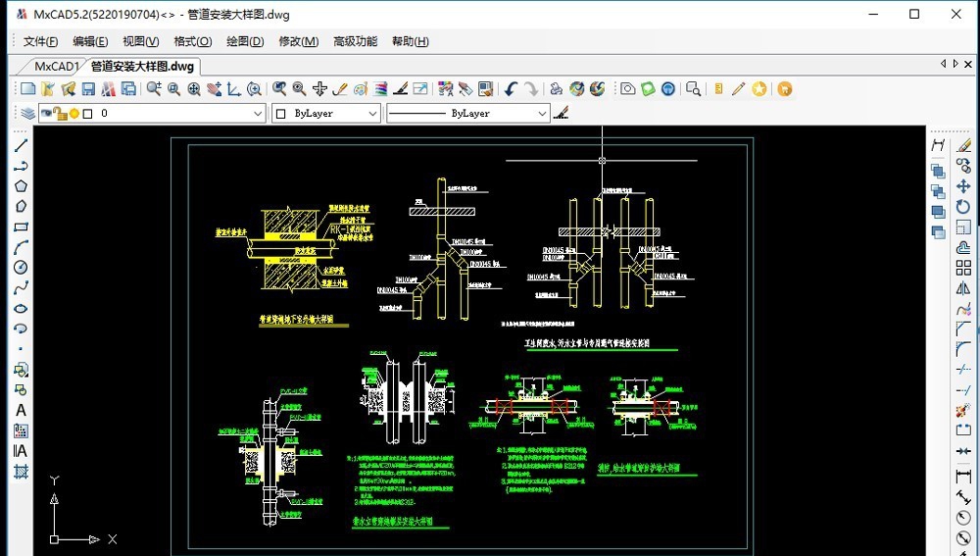
Task: Open the 绘图(D) menu
Action: pyautogui.click(x=245, y=41)
